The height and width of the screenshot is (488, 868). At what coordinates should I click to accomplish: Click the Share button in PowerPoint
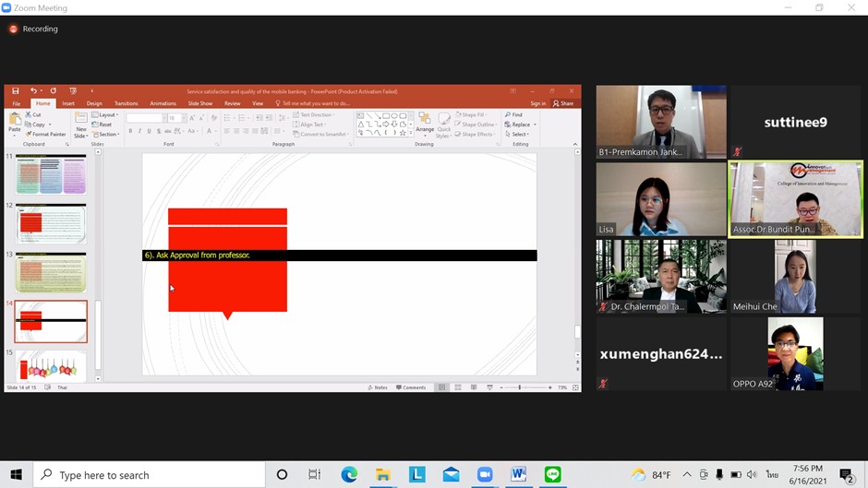click(x=563, y=103)
